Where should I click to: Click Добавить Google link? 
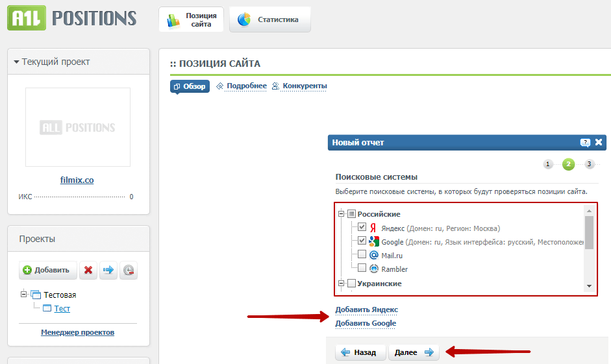tap(366, 323)
